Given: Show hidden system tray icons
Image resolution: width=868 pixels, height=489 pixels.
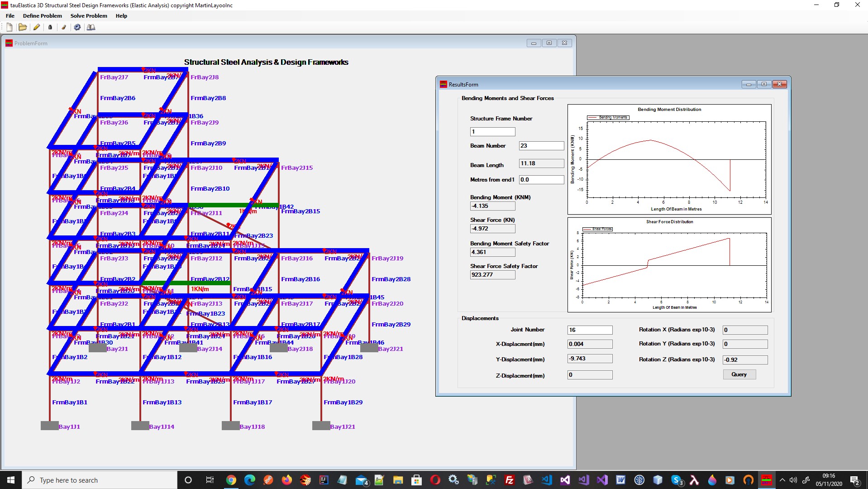Looking at the screenshot, I should (782, 480).
